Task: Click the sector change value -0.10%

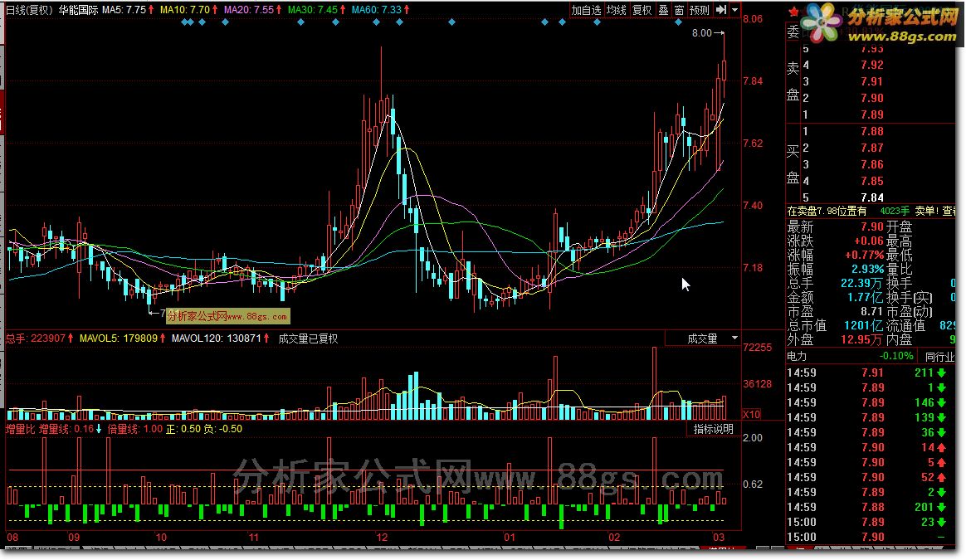Action: click(x=896, y=356)
